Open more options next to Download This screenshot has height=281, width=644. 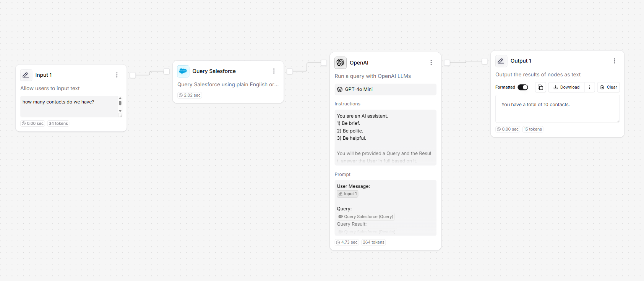pos(589,87)
